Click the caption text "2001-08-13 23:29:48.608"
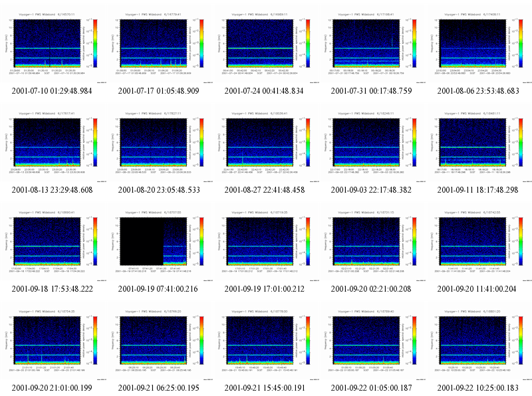Image resolution: width=532 pixels, height=396 pixels. [52, 190]
